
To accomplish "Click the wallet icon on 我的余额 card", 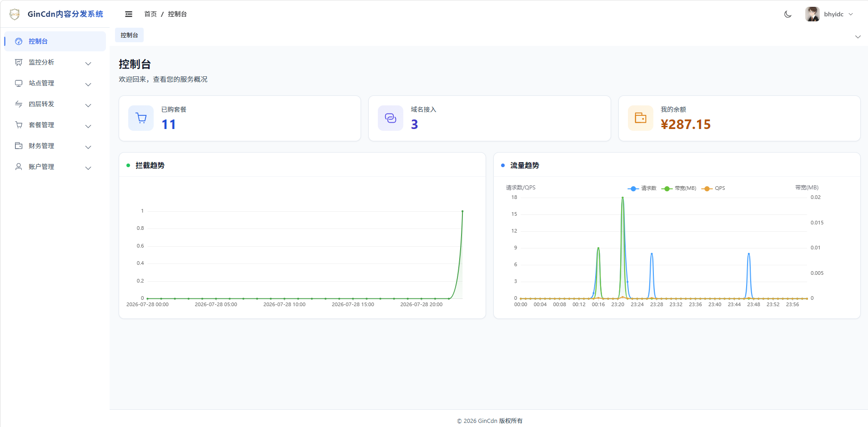I will (x=641, y=118).
